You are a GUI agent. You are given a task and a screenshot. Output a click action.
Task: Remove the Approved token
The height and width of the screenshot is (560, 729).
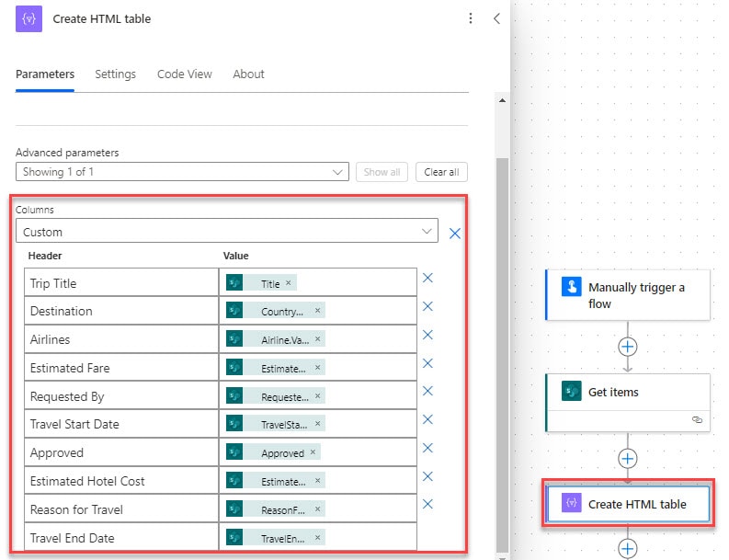[x=313, y=452]
